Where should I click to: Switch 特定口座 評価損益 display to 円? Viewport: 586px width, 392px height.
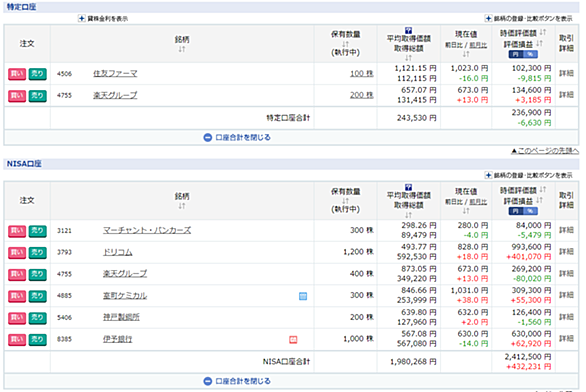[516, 54]
